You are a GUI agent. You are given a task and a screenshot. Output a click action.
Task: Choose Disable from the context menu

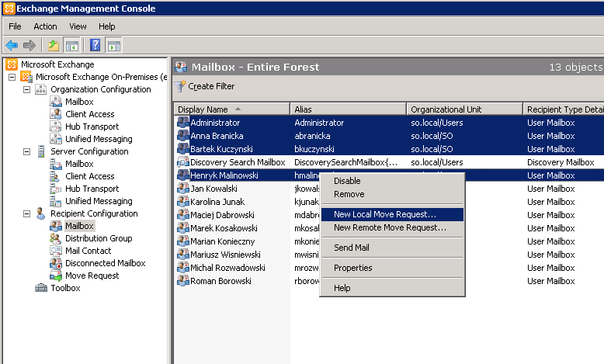click(392, 181)
